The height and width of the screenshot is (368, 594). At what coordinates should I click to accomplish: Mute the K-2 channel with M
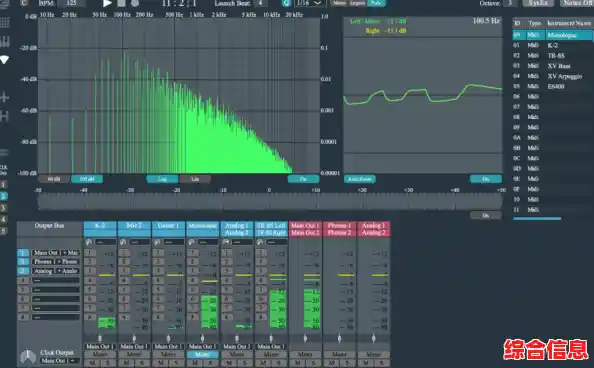pyautogui.click(x=92, y=363)
